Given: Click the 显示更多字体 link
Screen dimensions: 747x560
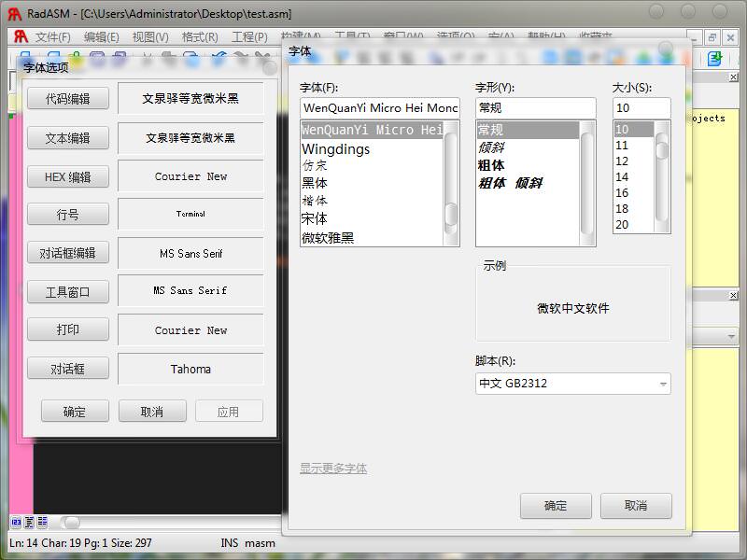Looking at the screenshot, I should [333, 469].
